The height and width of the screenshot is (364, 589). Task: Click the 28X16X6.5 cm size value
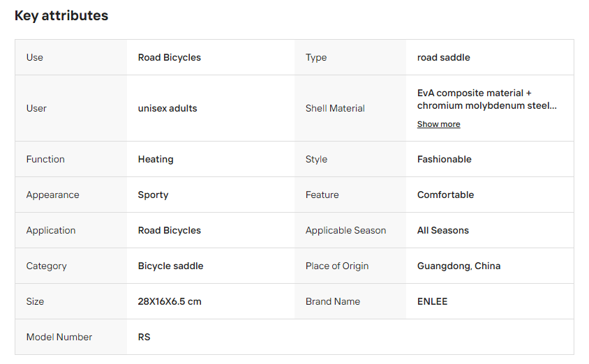[x=170, y=302]
